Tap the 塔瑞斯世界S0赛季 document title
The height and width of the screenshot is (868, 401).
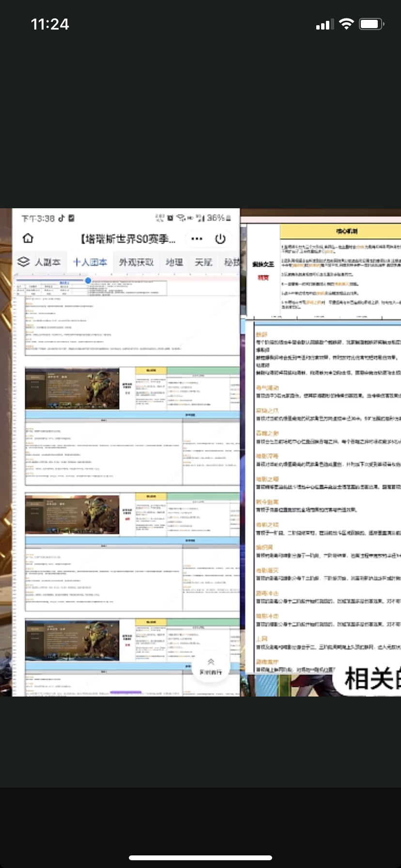(x=128, y=238)
